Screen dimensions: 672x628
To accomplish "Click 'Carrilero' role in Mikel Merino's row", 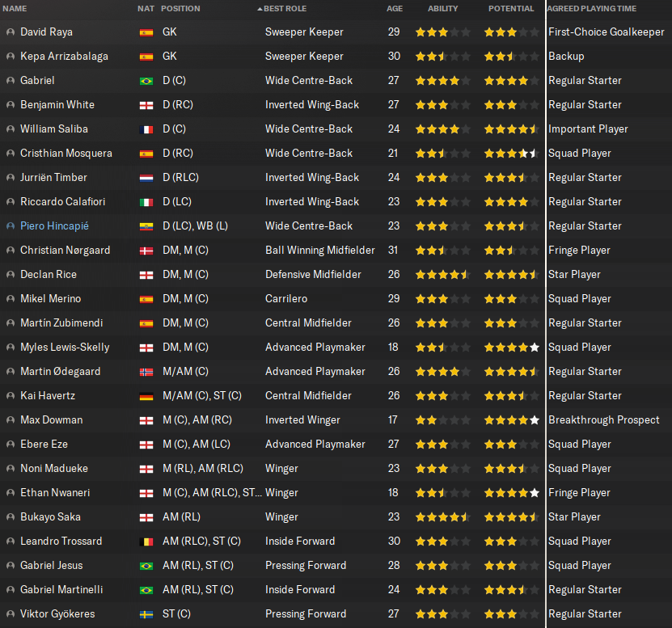I will [286, 299].
